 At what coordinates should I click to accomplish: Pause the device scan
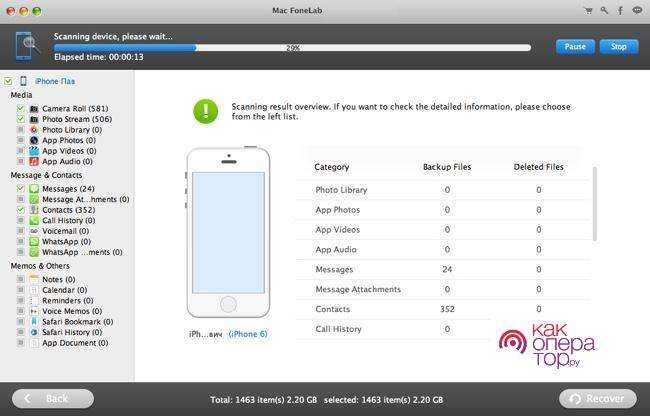575,47
